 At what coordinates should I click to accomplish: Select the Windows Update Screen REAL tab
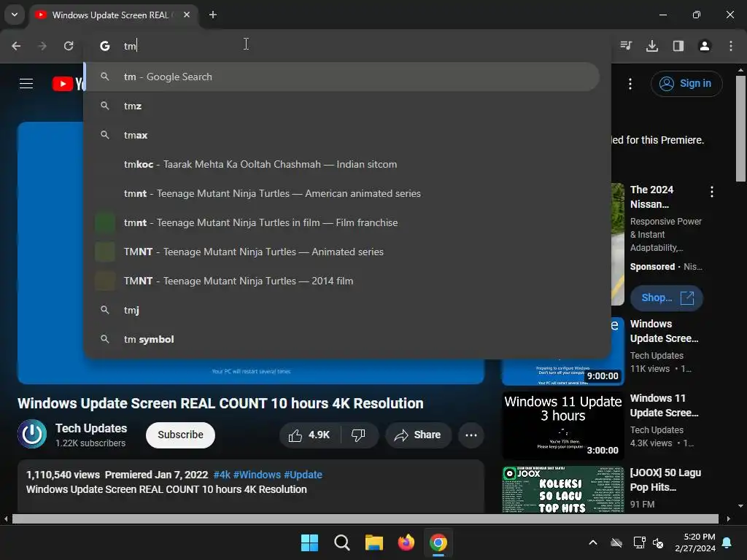click(x=109, y=15)
